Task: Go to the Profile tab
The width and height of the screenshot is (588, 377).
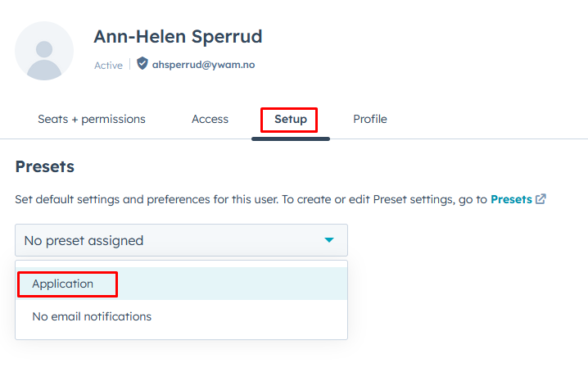Action: point(369,119)
